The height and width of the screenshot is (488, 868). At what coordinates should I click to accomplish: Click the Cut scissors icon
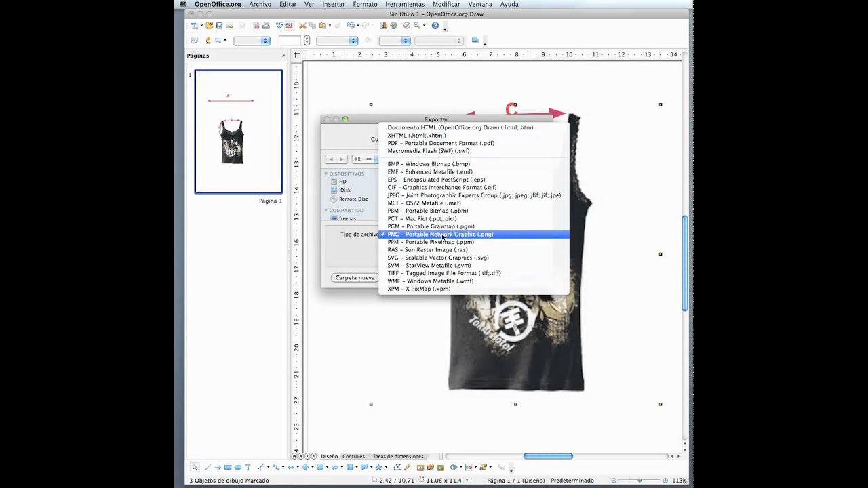coord(302,26)
